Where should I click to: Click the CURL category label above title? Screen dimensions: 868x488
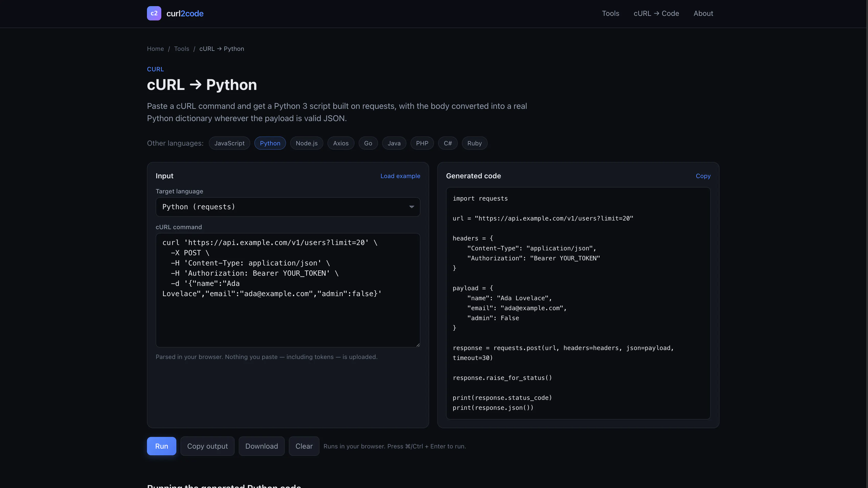(155, 69)
